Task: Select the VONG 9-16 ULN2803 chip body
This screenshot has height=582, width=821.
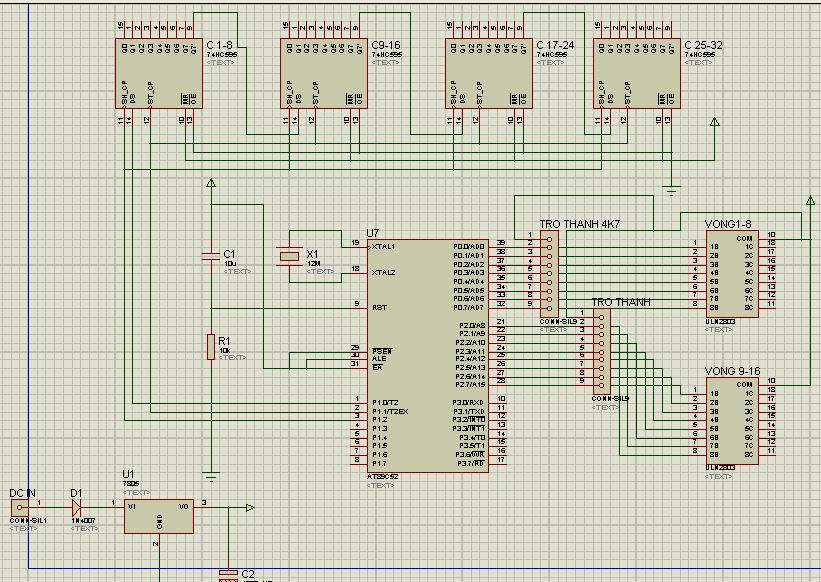Action: [732, 421]
